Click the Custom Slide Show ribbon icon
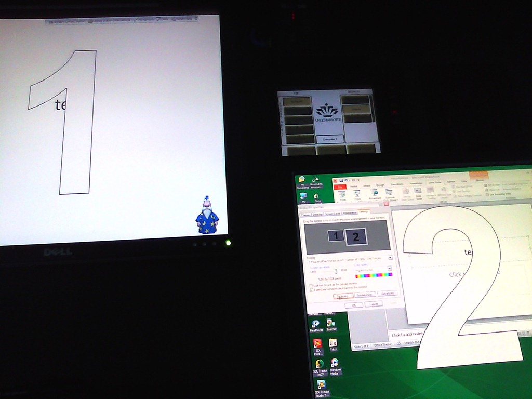Viewport: 532px width, 399px height. click(389, 193)
